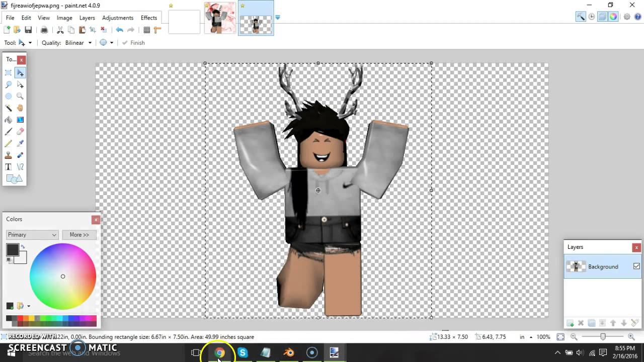
Task: Select the Eraser tool
Action: [20, 131]
